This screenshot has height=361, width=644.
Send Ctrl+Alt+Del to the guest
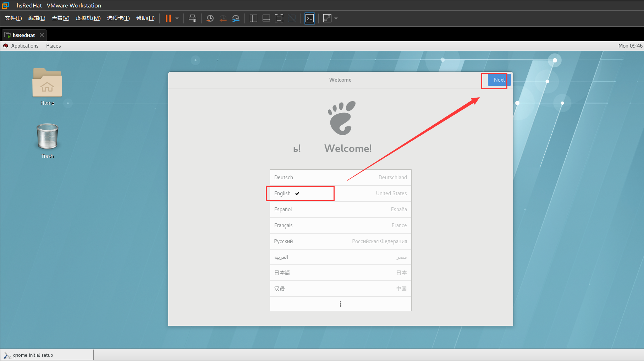192,18
